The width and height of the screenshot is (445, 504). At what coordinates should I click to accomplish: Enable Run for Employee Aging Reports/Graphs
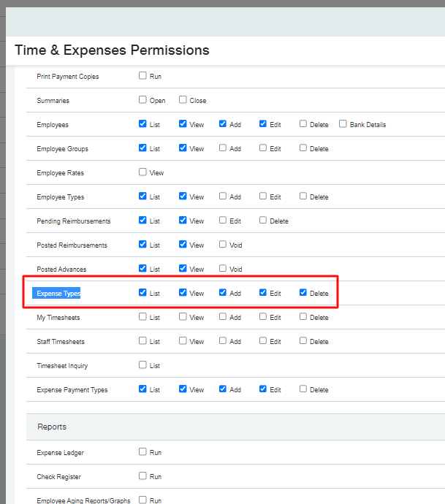point(142,500)
